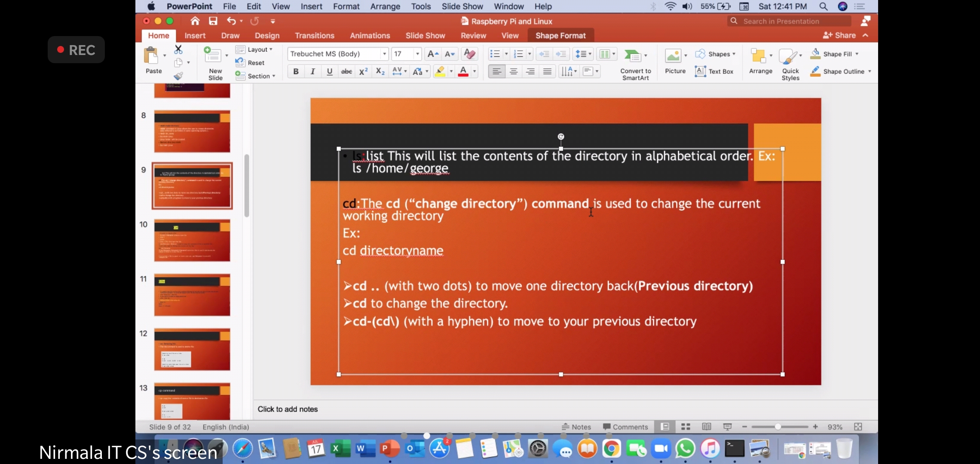Open the Shape Fill dropdown arrow
This screenshot has height=464, width=980.
[857, 54]
